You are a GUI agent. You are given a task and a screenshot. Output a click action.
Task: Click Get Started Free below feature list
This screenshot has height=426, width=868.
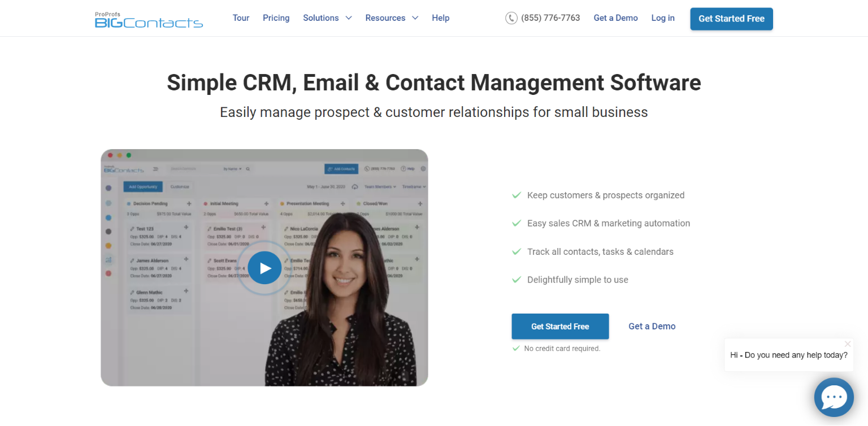tap(560, 327)
